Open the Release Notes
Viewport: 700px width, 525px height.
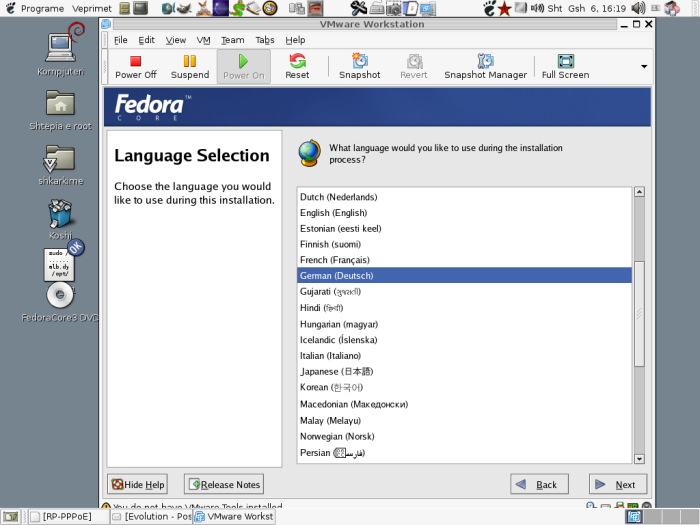[x=224, y=484]
